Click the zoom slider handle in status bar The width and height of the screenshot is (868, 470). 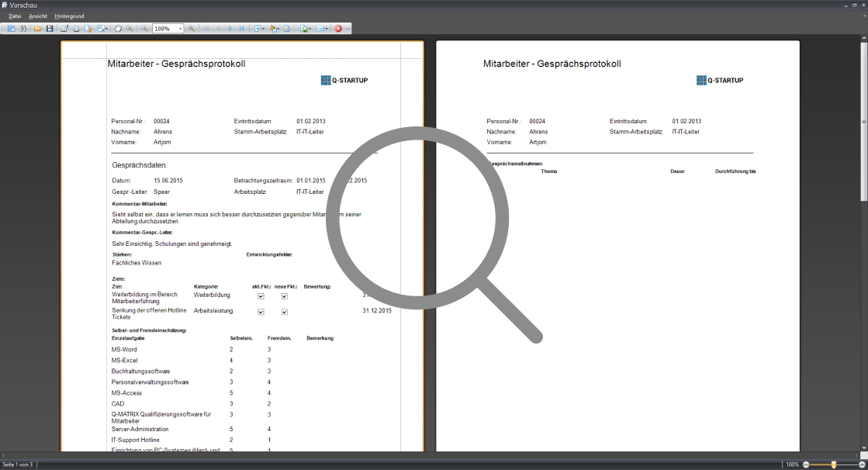click(x=834, y=465)
